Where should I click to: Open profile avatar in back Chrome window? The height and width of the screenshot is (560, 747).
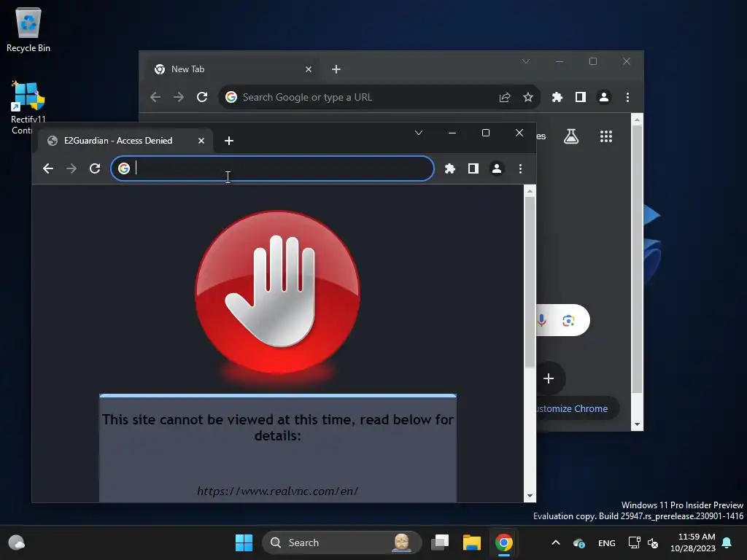(x=603, y=98)
